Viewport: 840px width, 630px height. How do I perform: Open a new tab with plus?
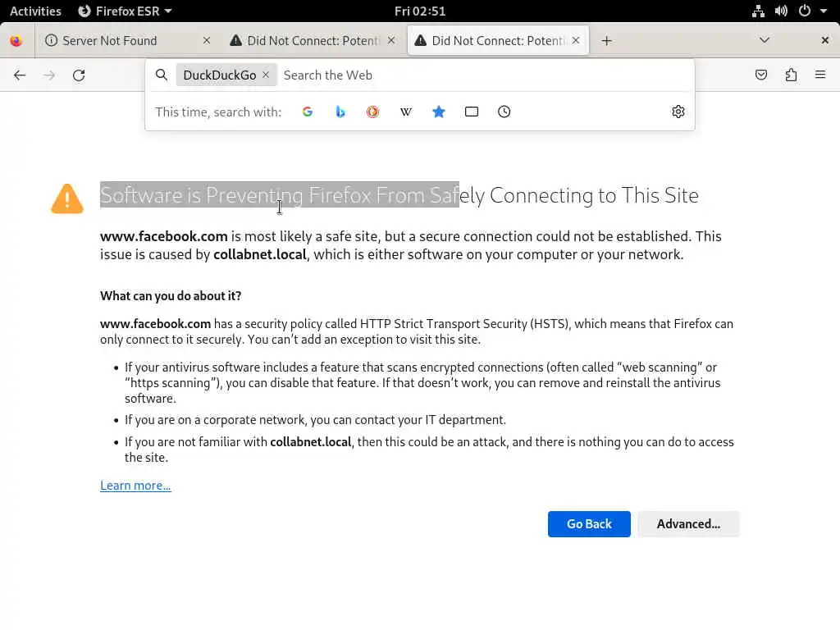(606, 41)
